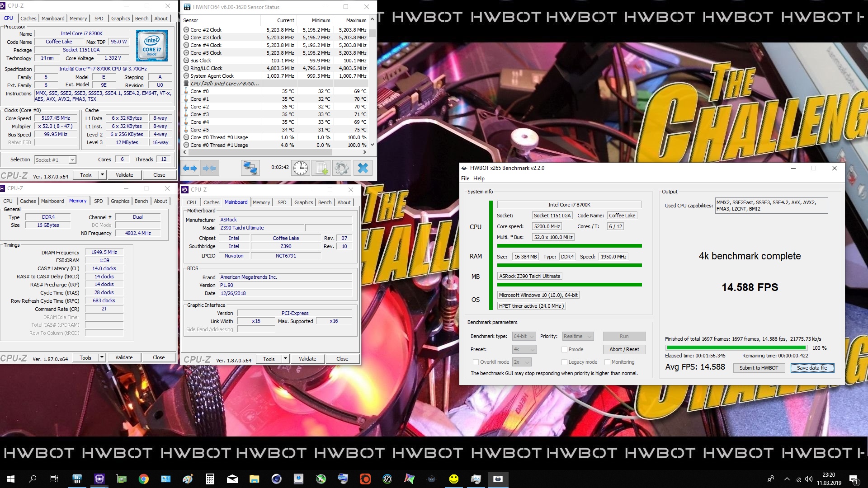Open the Calculator taskbar icon
Image resolution: width=868 pixels, height=488 pixels.
210,479
